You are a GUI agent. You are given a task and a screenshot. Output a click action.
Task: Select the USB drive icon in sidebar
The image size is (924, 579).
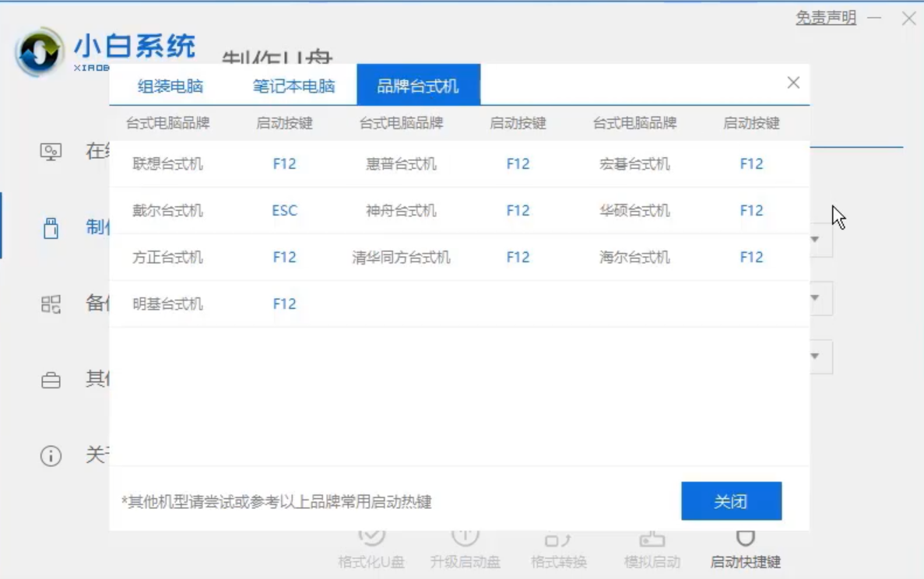(51, 227)
